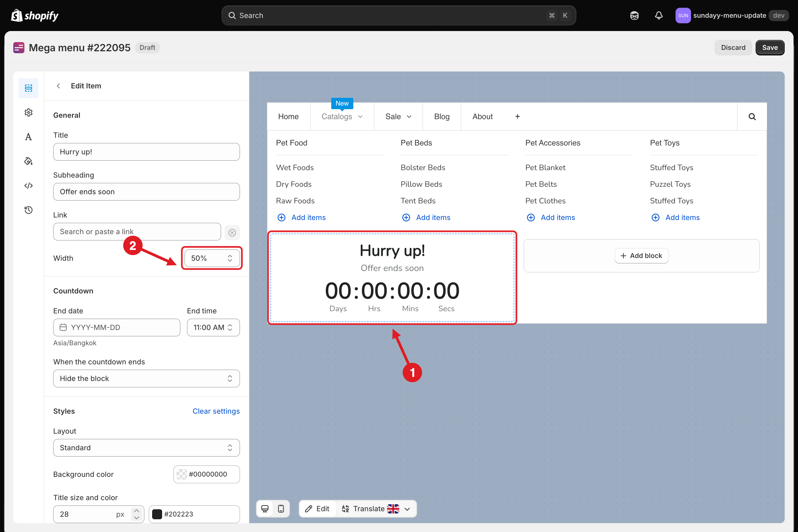Click the Shopify logo
Image resolution: width=798 pixels, height=532 pixels.
click(x=35, y=16)
